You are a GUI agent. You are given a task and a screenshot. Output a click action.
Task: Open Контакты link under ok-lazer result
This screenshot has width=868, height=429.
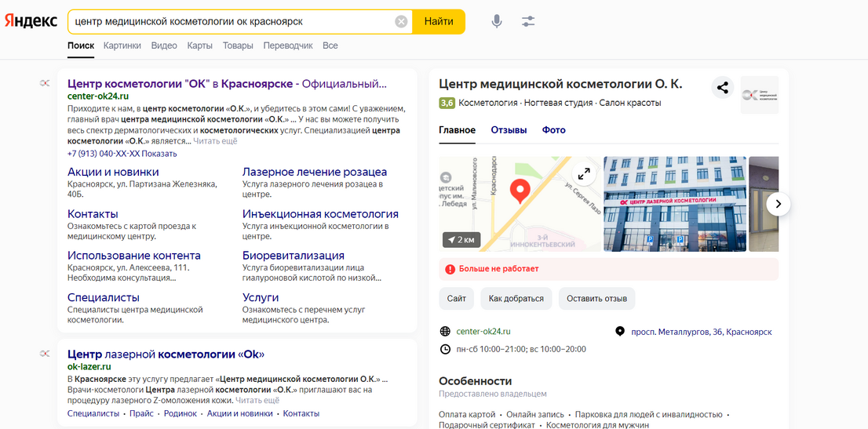pyautogui.click(x=301, y=413)
